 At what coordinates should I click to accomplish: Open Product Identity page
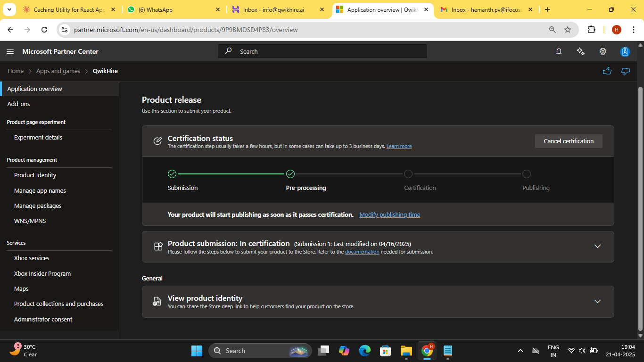[x=35, y=175]
